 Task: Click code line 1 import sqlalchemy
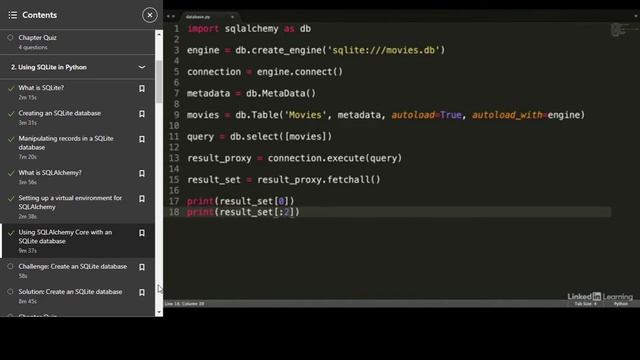[249, 29]
